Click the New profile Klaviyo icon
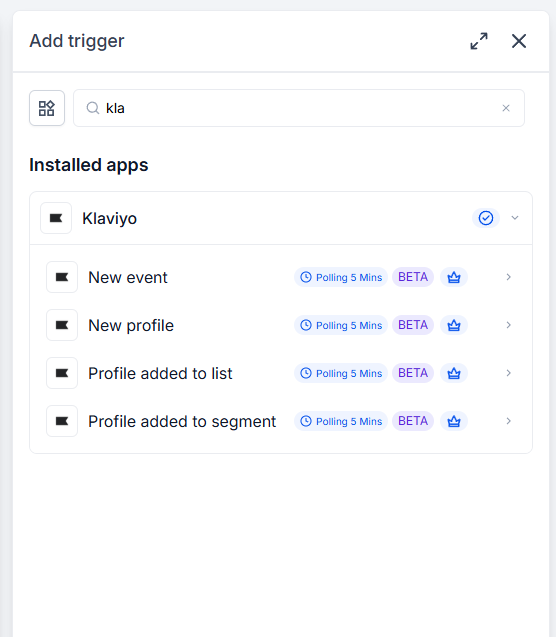The height and width of the screenshot is (637, 556). click(x=62, y=325)
